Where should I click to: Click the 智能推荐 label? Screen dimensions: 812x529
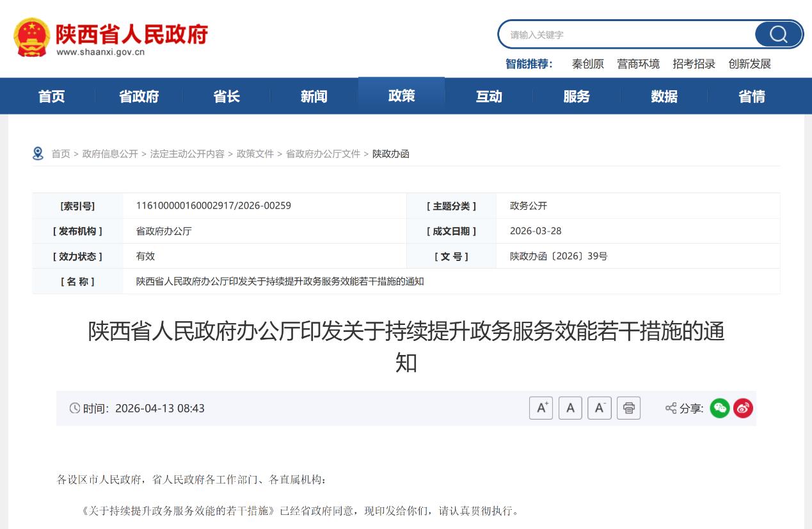pos(529,64)
